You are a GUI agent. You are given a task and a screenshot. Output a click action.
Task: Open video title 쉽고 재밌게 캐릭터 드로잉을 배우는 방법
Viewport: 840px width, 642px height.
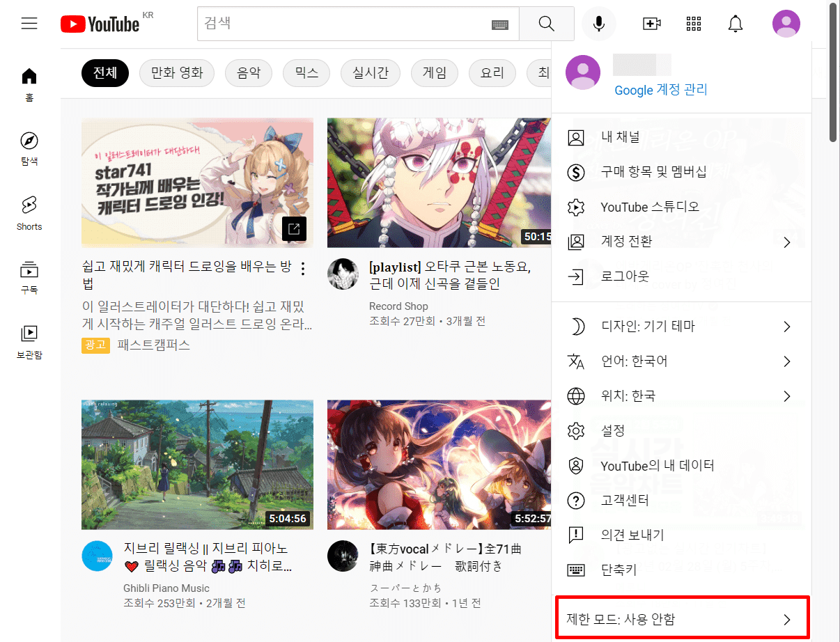pos(186,275)
